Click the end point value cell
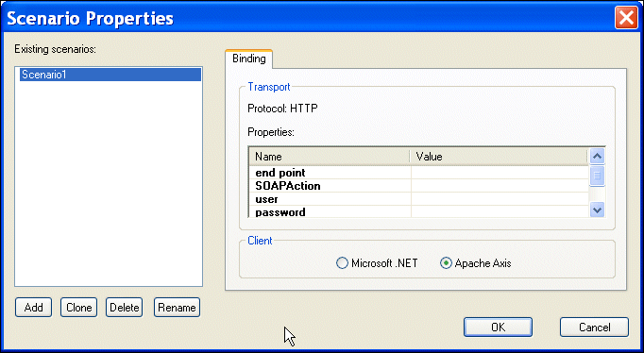The width and height of the screenshot is (644, 353). point(500,173)
